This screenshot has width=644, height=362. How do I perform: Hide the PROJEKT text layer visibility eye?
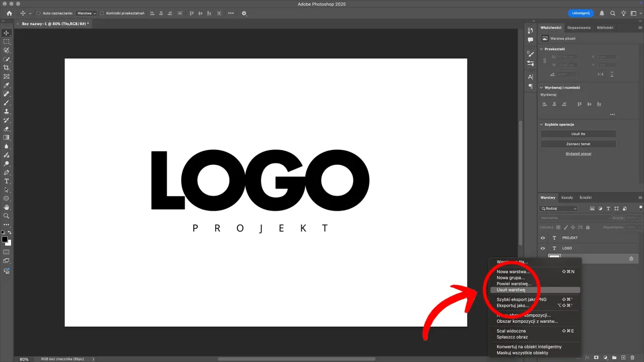543,238
